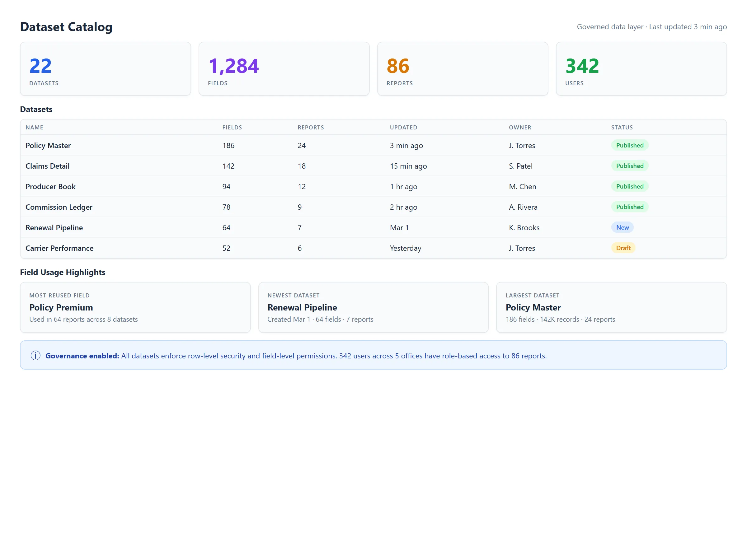Screen dimensions: 747x560
Task: Open the Datasets section heading
Action: (x=36, y=109)
